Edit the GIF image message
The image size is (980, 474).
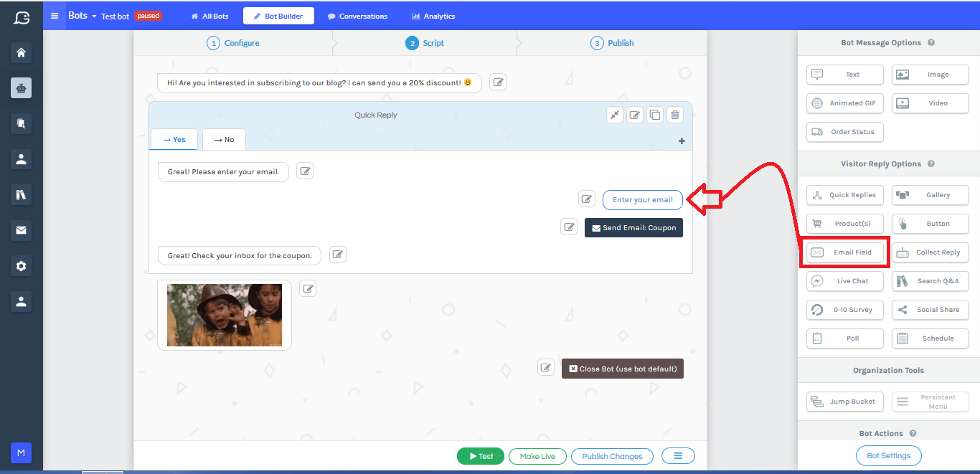pos(308,289)
